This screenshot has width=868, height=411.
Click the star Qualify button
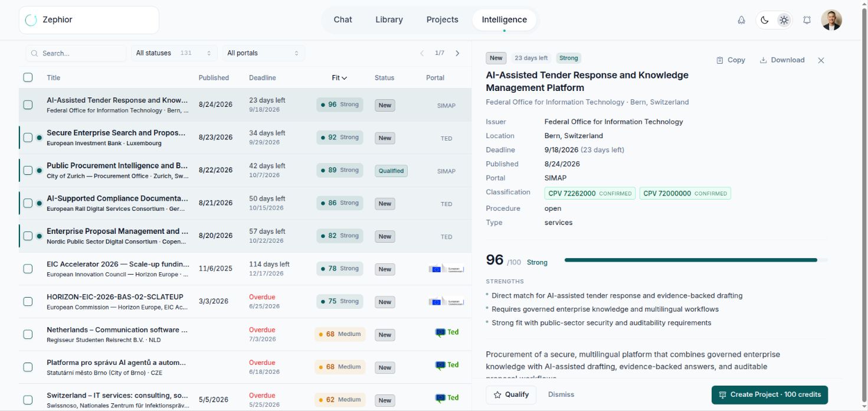[x=511, y=394]
